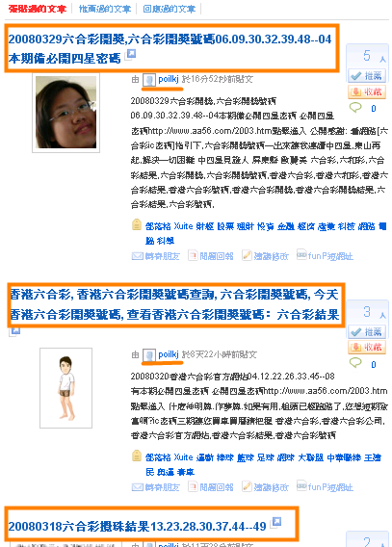Open the cartoon avatar thumbnail

[x=65, y=388]
